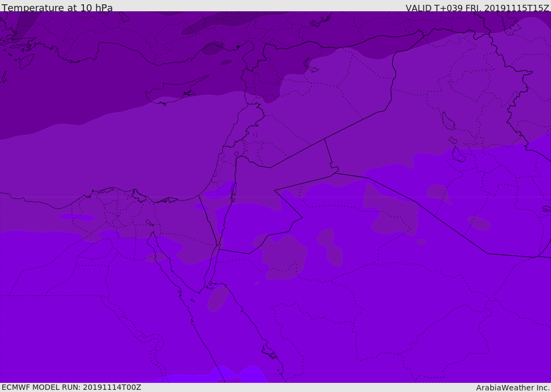Click the 'Temperature at 10 hPa' title

pyautogui.click(x=57, y=8)
